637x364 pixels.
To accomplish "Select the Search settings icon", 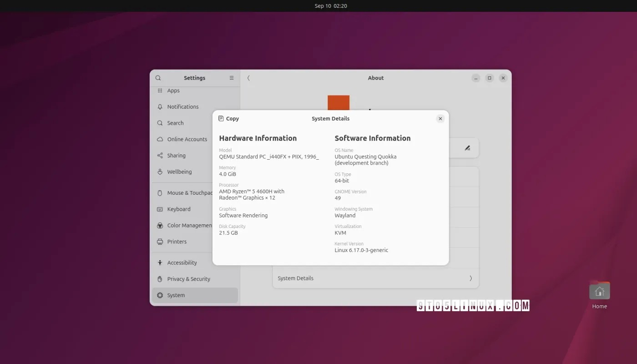I will pyautogui.click(x=176, y=123).
